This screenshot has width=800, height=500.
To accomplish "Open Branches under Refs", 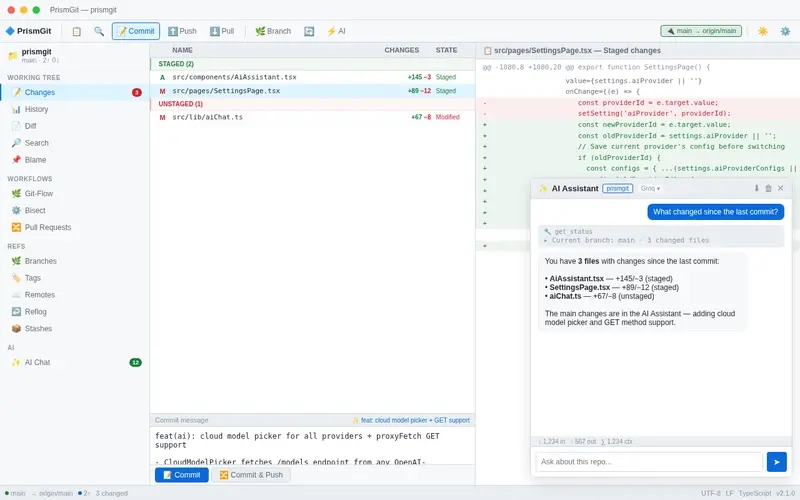I will click(x=74, y=261).
